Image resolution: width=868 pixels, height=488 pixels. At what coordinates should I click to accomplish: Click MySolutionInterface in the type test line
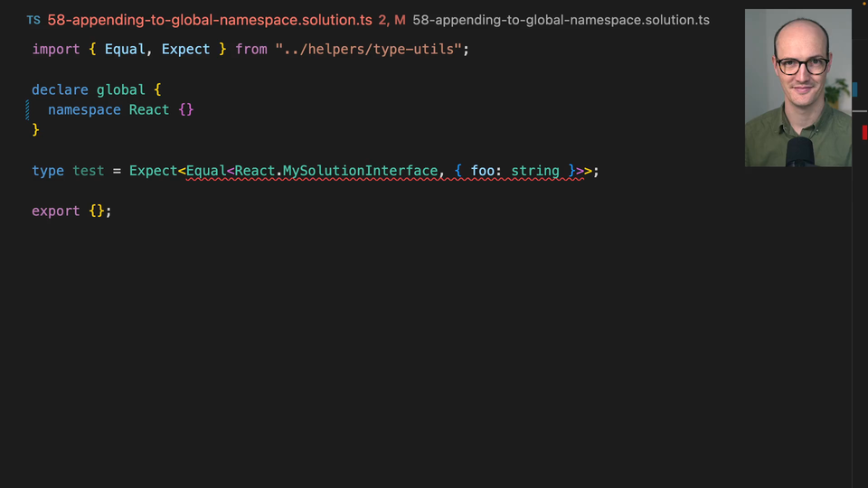[x=361, y=171]
